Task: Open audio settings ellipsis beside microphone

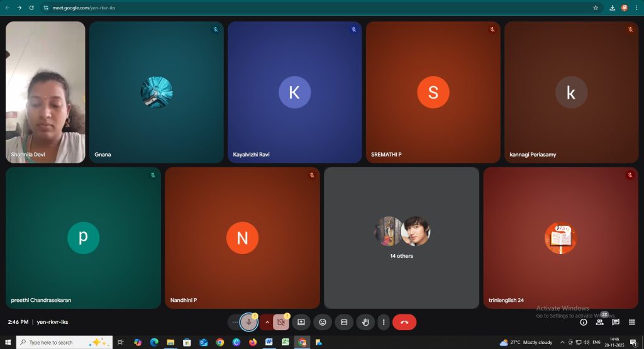Action: 235,322
